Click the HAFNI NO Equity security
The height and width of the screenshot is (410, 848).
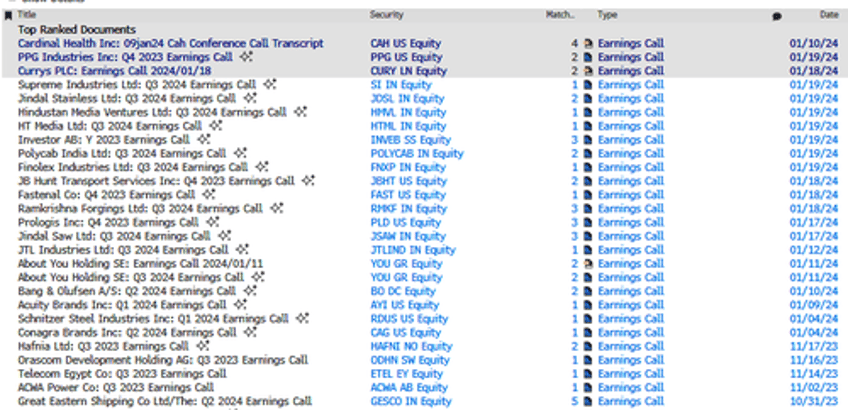(411, 346)
